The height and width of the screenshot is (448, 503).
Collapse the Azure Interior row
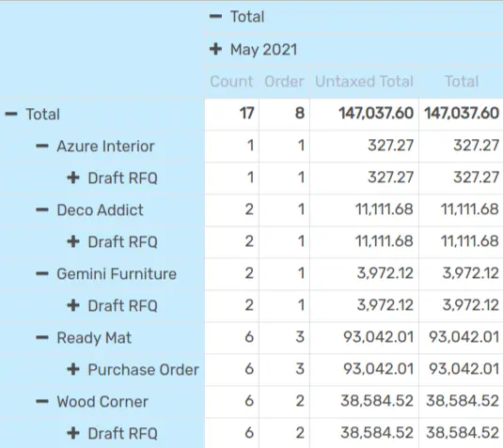pos(95,147)
